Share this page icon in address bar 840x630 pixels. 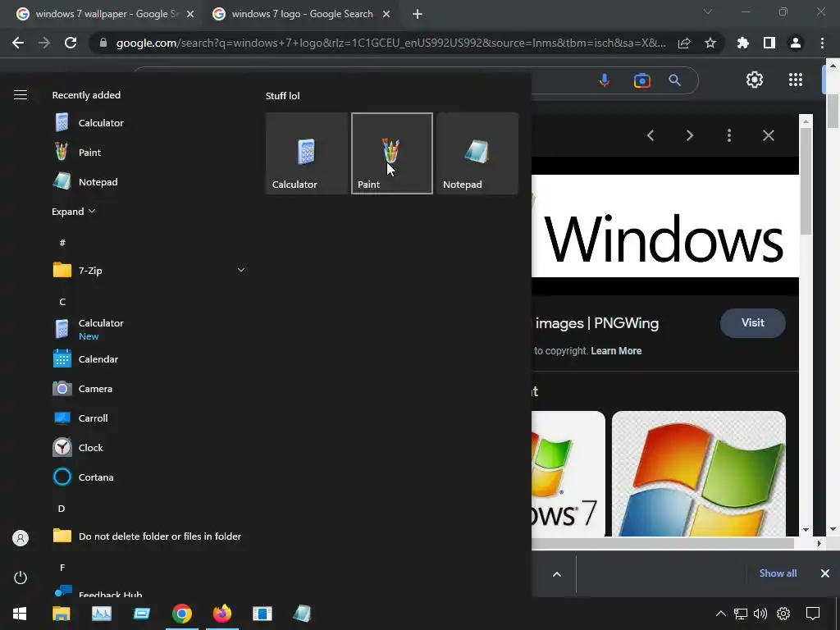[x=684, y=43]
